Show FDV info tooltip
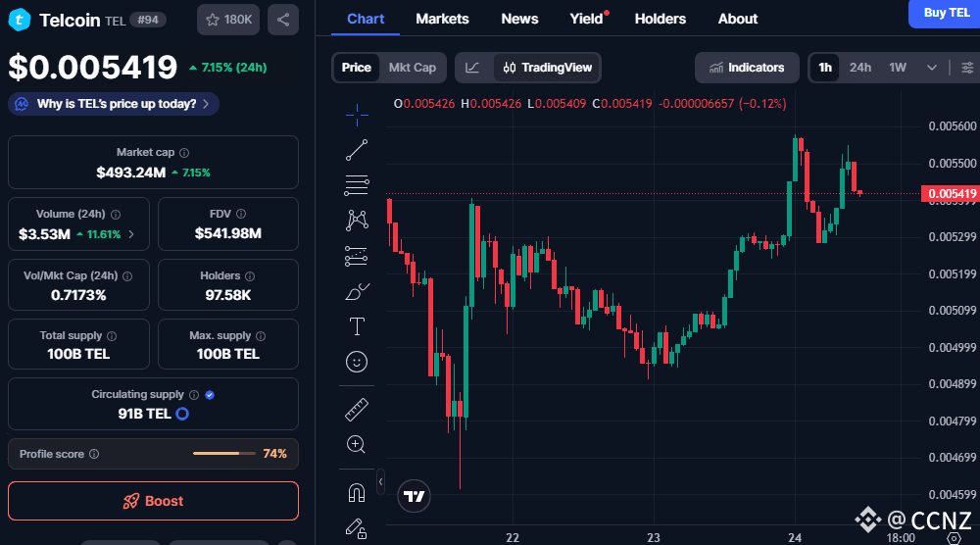Viewport: 980px width, 545px height. click(241, 214)
